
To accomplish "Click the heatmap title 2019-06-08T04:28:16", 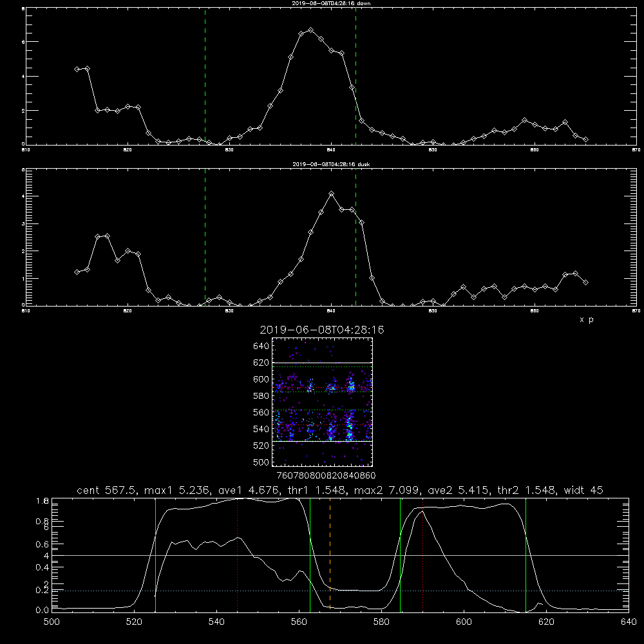I will pos(322,330).
